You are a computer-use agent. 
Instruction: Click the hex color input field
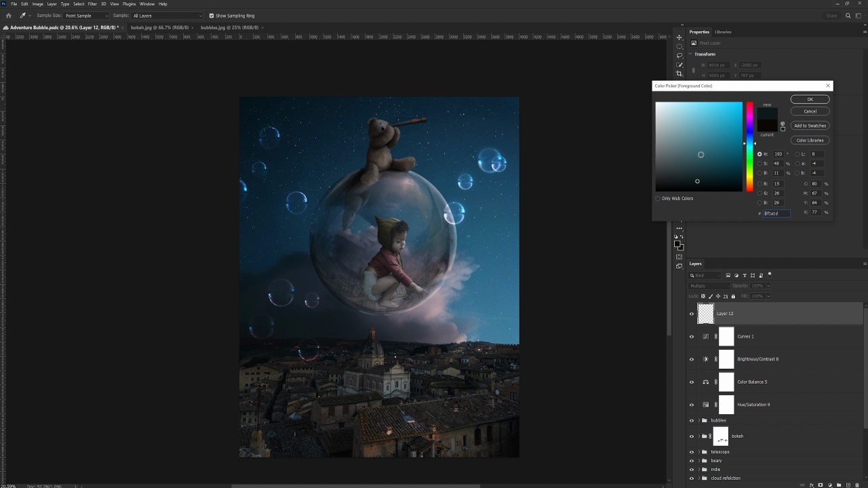776,213
